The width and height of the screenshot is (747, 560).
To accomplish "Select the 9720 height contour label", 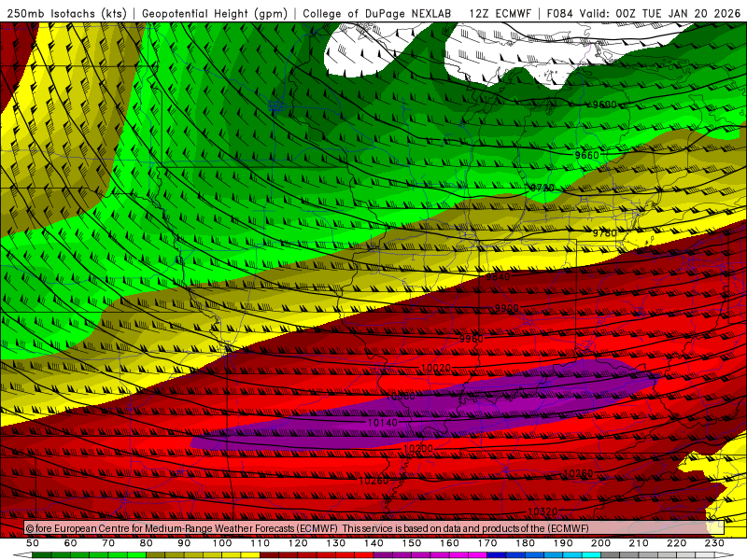I will [543, 188].
